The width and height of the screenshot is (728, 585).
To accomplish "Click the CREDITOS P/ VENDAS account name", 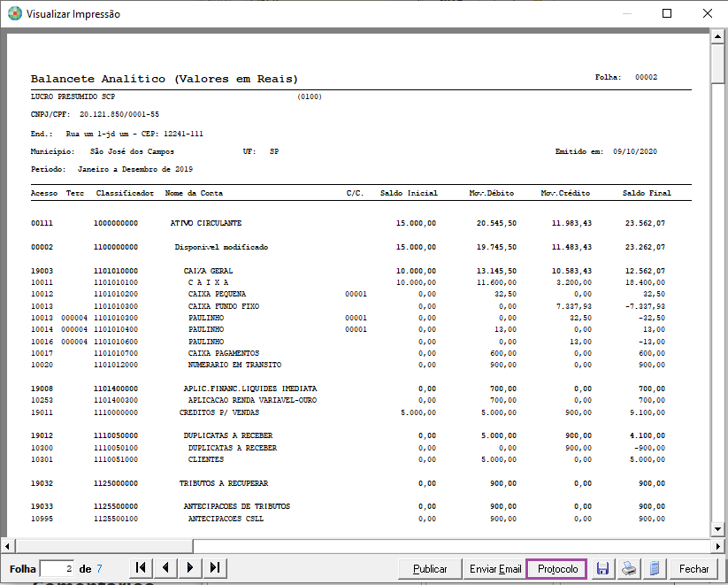I will (x=219, y=412).
